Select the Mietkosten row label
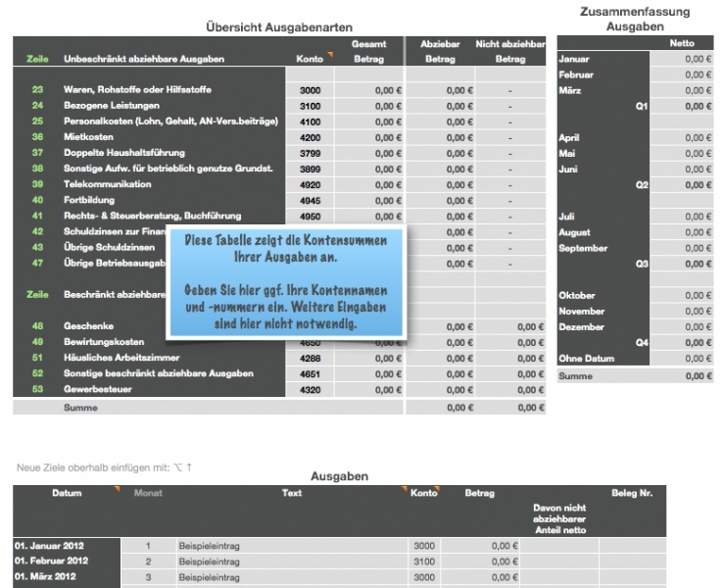The width and height of the screenshot is (723, 588). [88, 137]
